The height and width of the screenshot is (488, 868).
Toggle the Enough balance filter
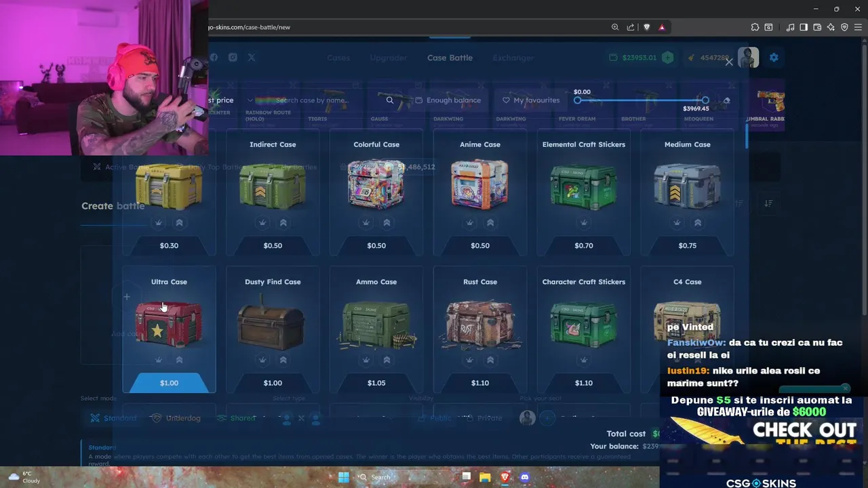(448, 100)
